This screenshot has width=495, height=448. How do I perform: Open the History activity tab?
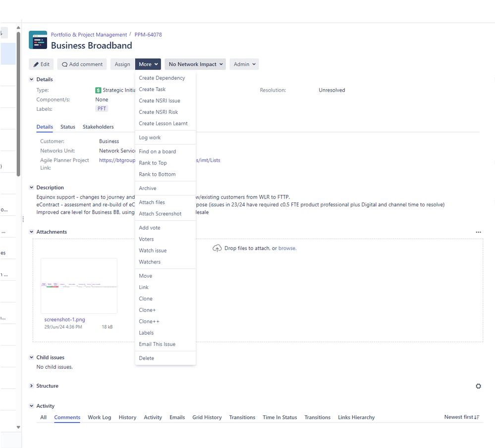point(127,417)
